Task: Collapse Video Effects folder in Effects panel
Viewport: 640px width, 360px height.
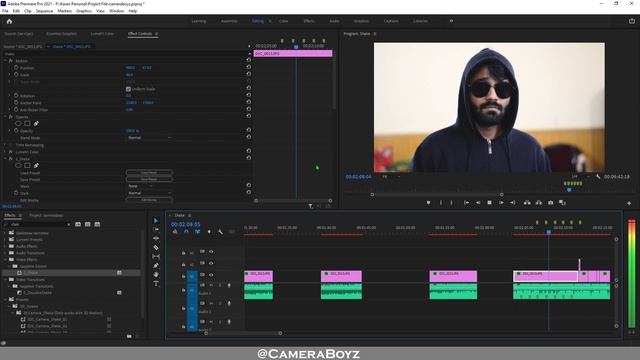Action: click(5, 259)
